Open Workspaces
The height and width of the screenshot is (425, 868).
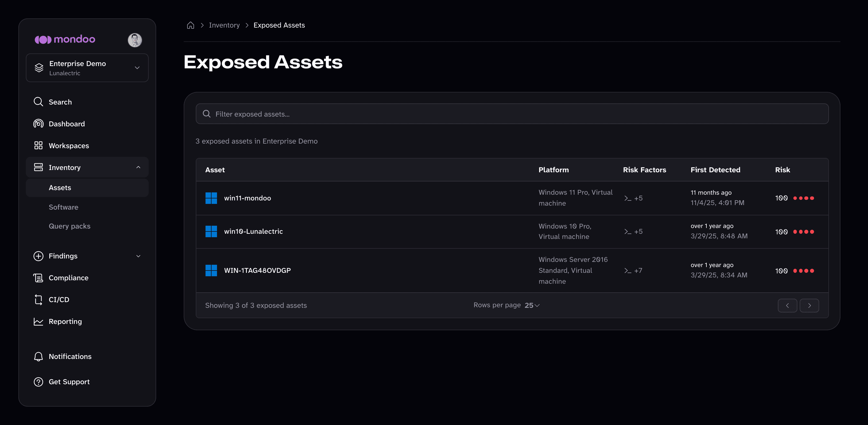pyautogui.click(x=87, y=146)
